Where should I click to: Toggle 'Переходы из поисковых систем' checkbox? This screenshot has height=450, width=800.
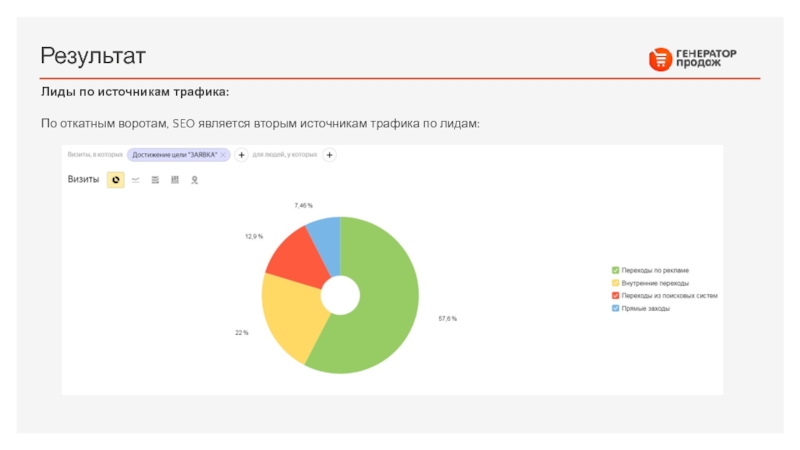pyautogui.click(x=616, y=296)
